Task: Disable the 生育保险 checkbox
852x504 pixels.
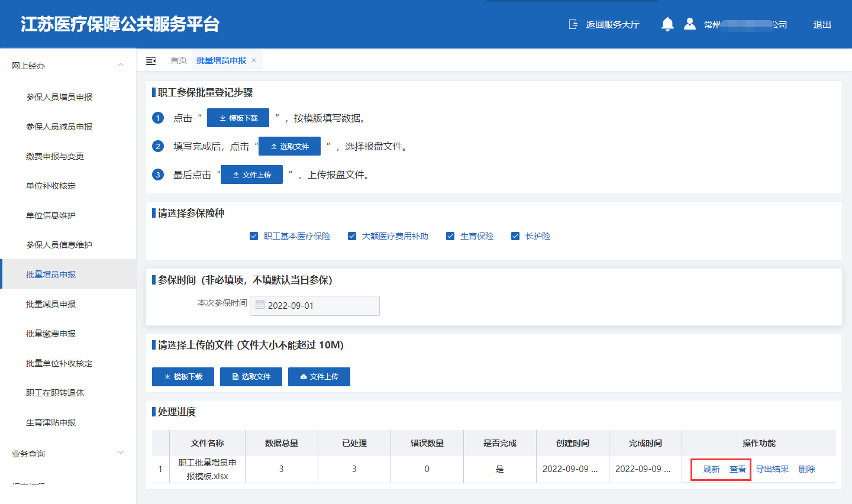Action: (x=450, y=236)
